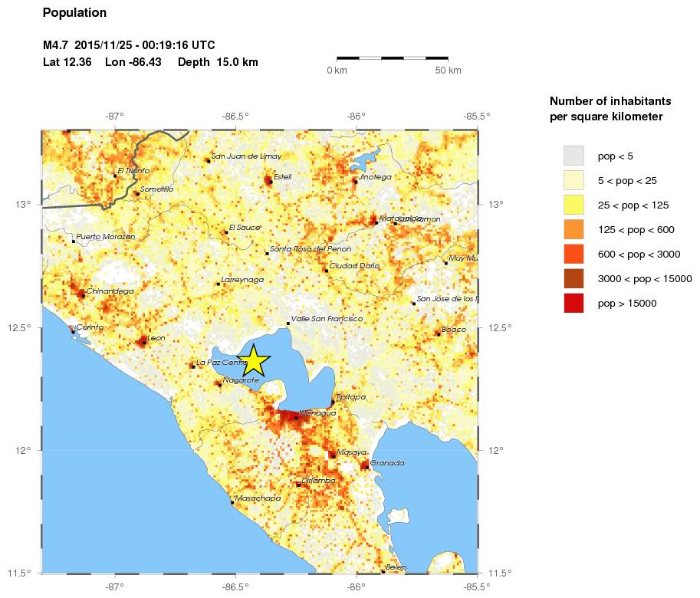Click the Boaco city label
Image resolution: width=700 pixels, height=598 pixels.
point(454,330)
